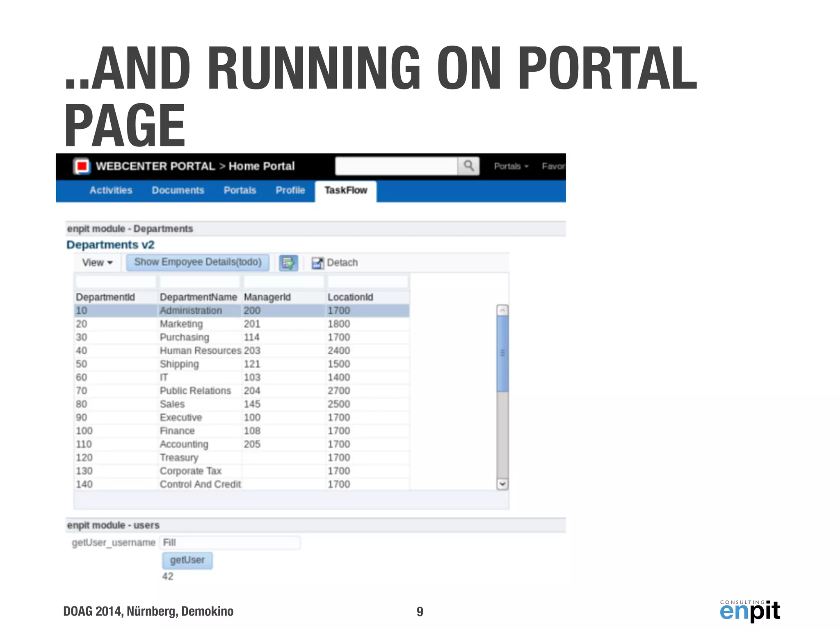Screen dimensions: 840x630
Task: Open the Profile tab
Action: pyautogui.click(x=290, y=190)
